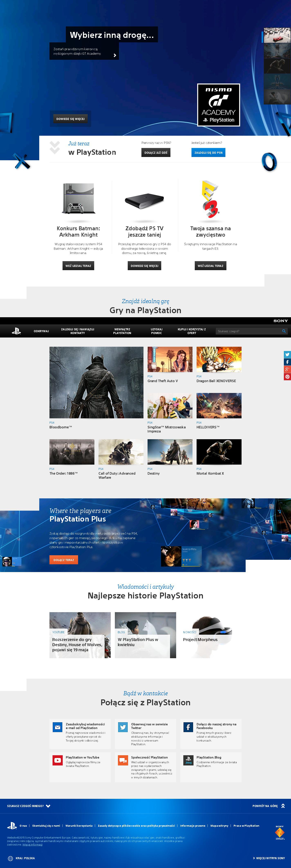Click the search magnifier icon

click(284, 331)
